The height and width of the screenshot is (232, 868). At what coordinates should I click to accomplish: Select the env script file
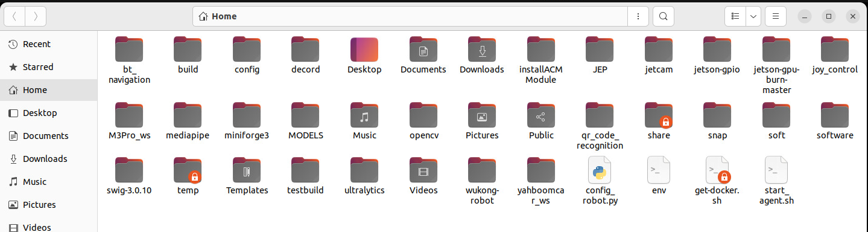click(659, 170)
